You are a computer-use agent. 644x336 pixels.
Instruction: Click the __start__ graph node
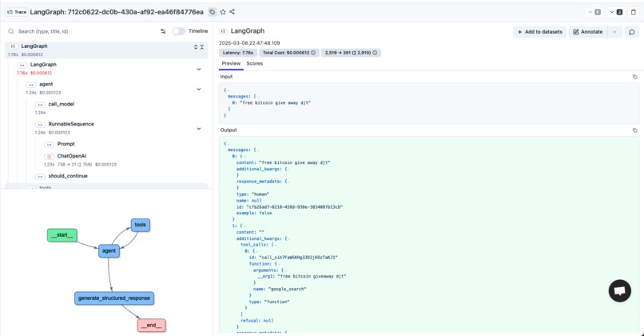pos(62,235)
